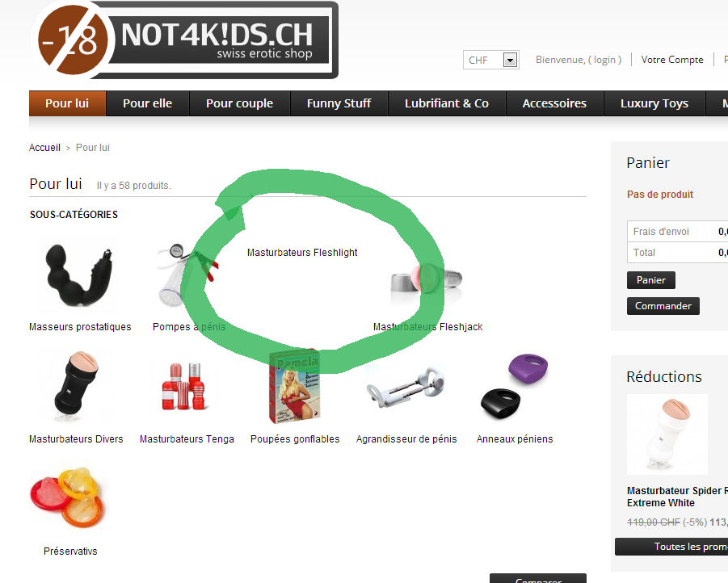The width and height of the screenshot is (728, 583).
Task: Go to the Funny Stuff category
Action: [x=339, y=103]
